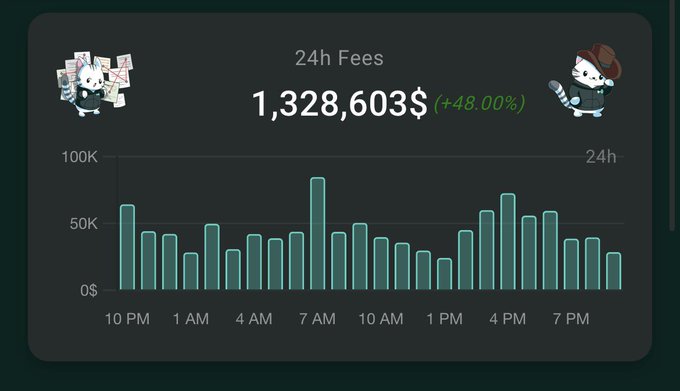Select the 24h range label on the chart

click(601, 157)
